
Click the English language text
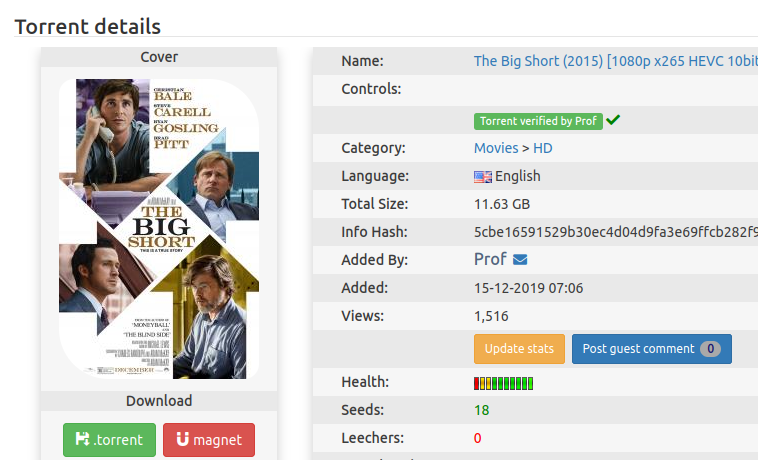click(x=517, y=176)
